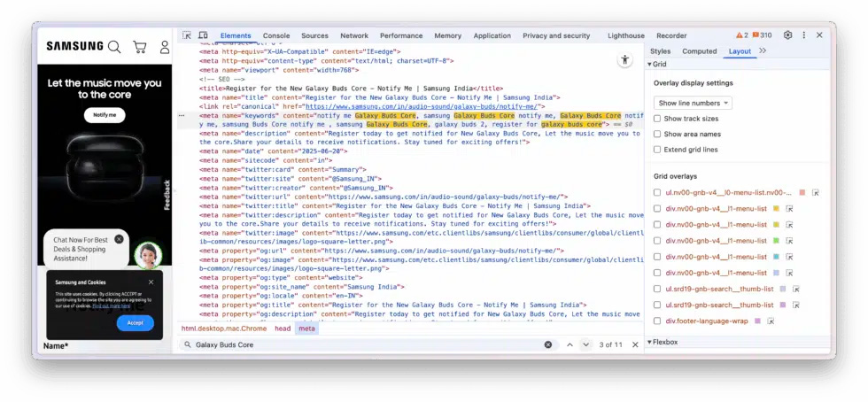
Task: Select the Elements tab
Action: point(236,35)
